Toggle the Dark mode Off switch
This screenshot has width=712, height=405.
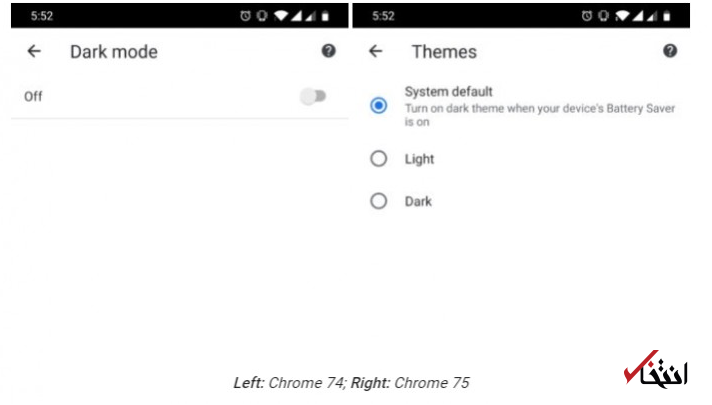click(313, 96)
